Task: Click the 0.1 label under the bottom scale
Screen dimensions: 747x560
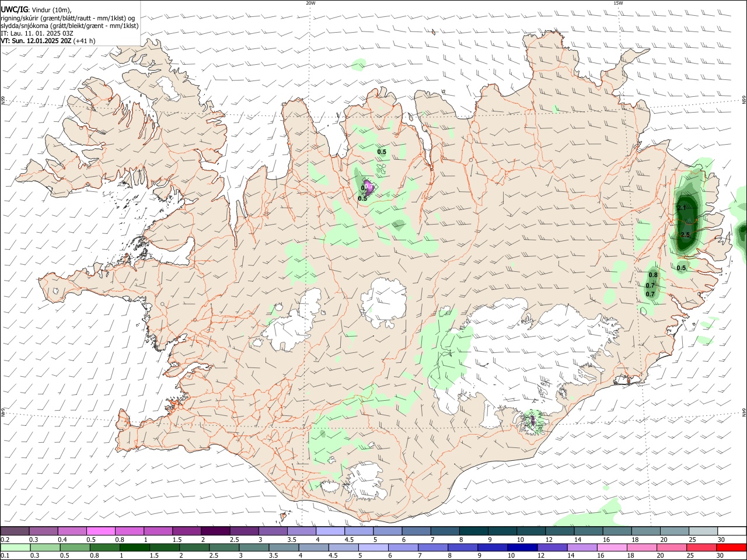Action: tap(5, 556)
